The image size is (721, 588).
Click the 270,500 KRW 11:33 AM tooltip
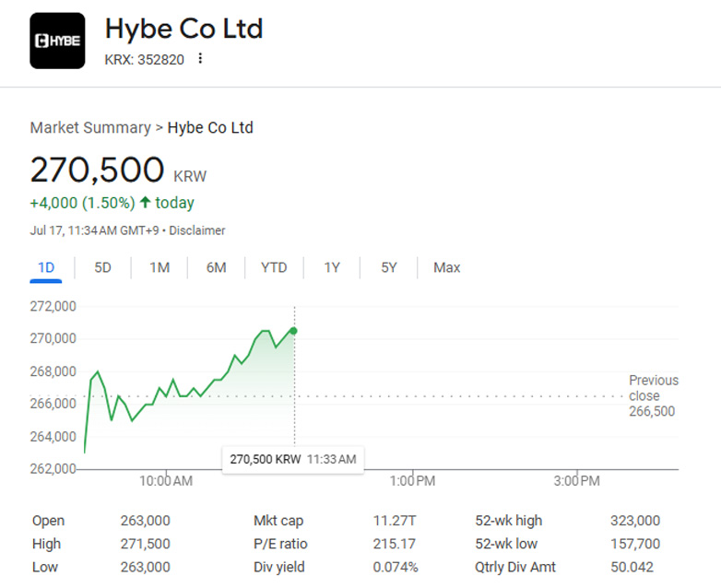[x=293, y=459]
